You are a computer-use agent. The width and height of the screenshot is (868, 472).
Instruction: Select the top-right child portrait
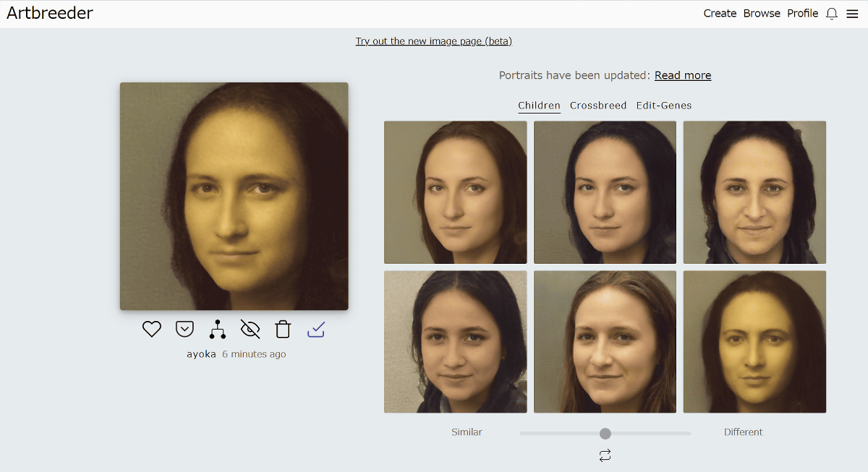coord(754,192)
